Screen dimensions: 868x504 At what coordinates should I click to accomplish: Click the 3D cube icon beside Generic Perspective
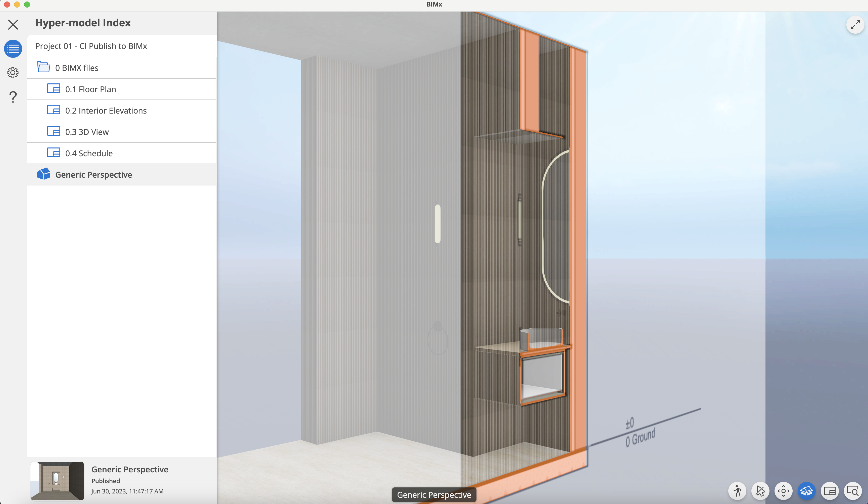click(x=44, y=174)
